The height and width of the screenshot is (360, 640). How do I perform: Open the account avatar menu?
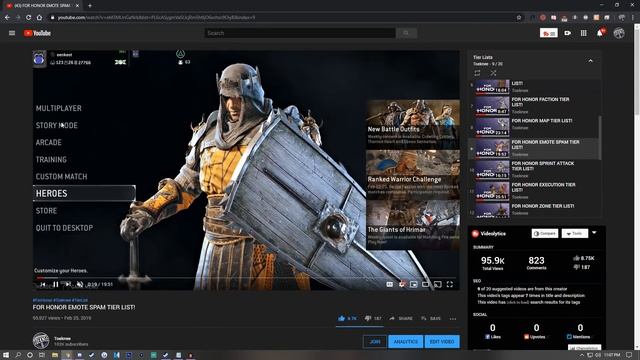(619, 33)
